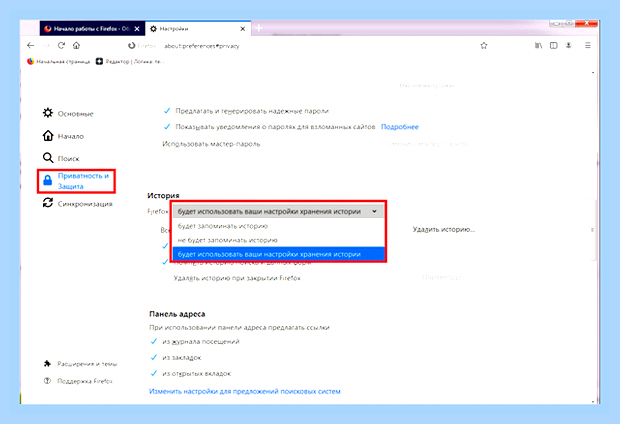Choose 'будет запоминать историю' option

[x=278, y=226]
